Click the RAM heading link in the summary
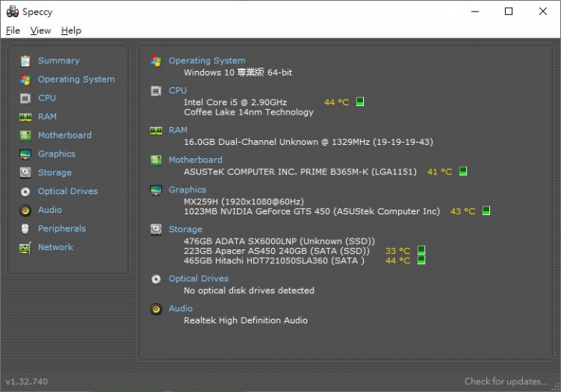Viewport: 561px width, 392px height. point(178,130)
